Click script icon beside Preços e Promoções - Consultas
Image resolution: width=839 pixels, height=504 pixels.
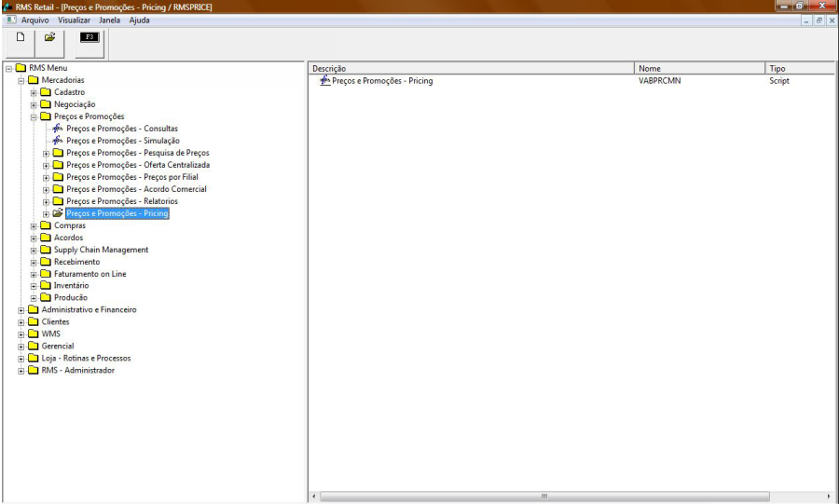(58, 129)
